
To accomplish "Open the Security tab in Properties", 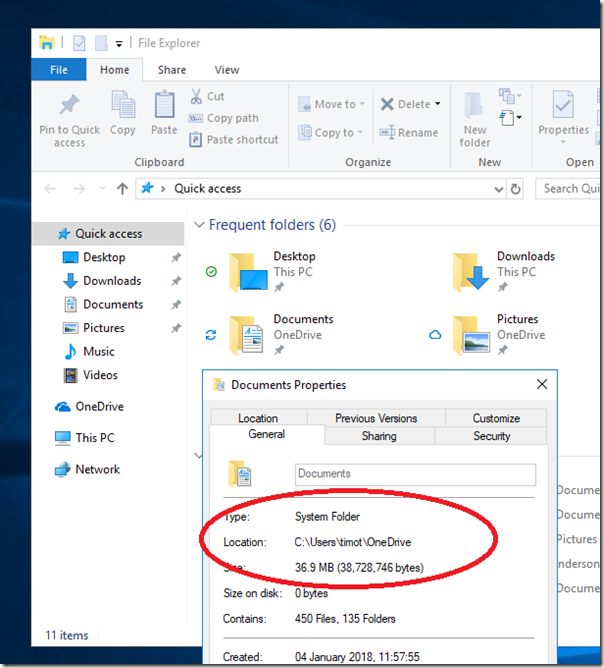I will tap(492, 436).
